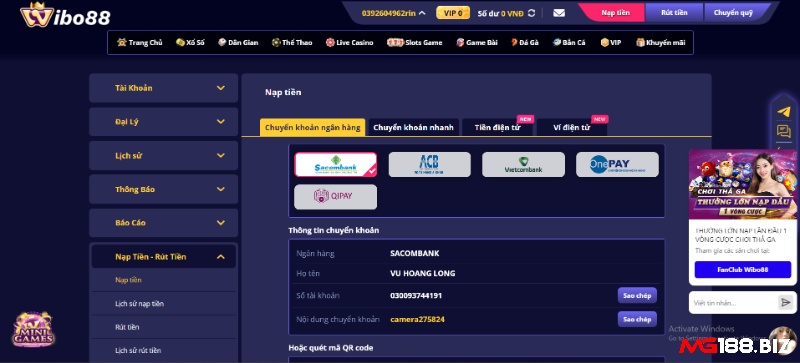Open the Chơi Thả Ga promotion banner
The image size is (800, 363).
pyautogui.click(x=742, y=184)
